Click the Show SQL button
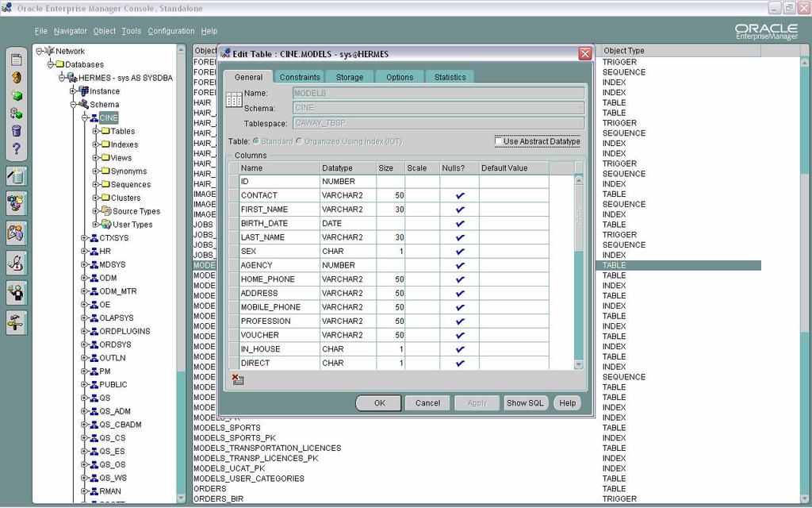Screen dimensions: 812x508 (525, 402)
